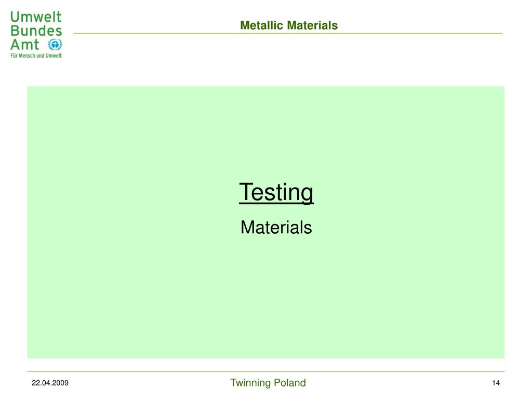Click the word Twinning in footer
532x399 pixels.
coord(250,383)
